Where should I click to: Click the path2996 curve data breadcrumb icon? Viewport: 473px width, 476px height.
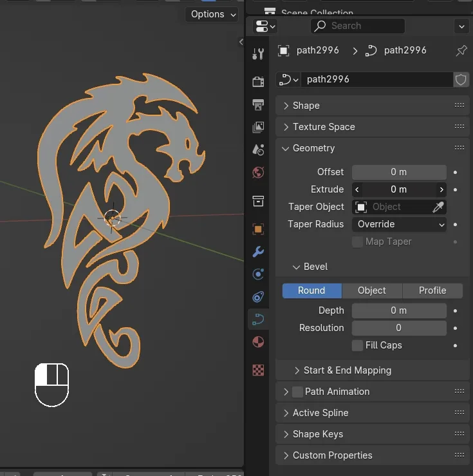(371, 51)
